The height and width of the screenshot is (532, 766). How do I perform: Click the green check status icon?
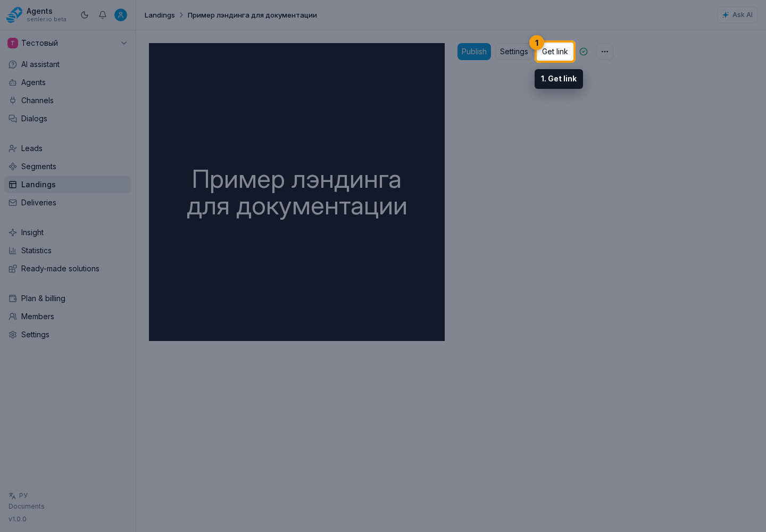coord(584,52)
